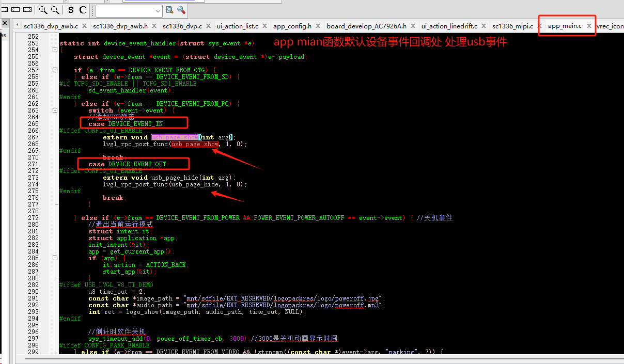Screen dimensions: 624x364
Task: Switch to the ui_action_list.c tab
Action: tap(238, 26)
